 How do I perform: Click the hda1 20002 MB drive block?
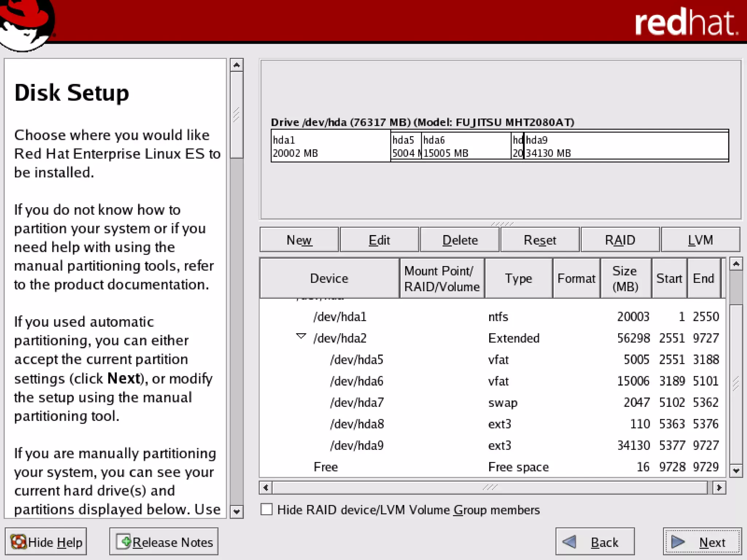pyautogui.click(x=330, y=146)
